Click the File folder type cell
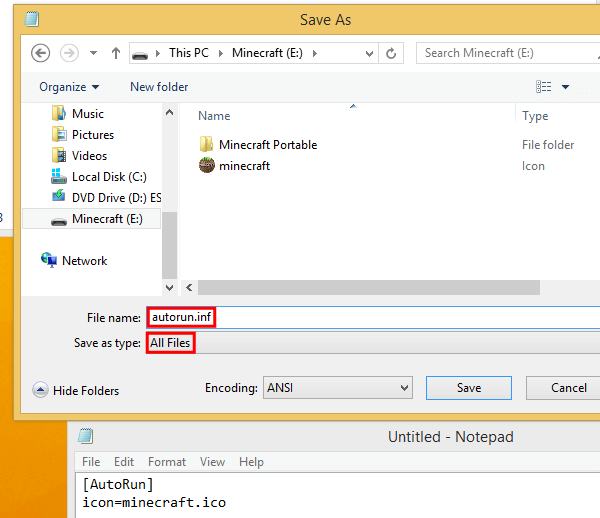 click(548, 145)
